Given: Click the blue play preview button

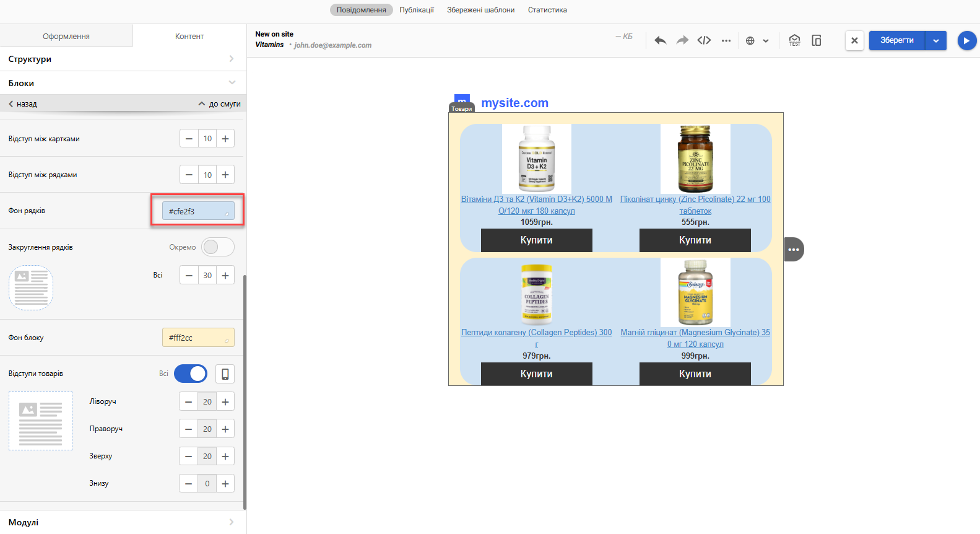Looking at the screenshot, I should coord(967,40).
